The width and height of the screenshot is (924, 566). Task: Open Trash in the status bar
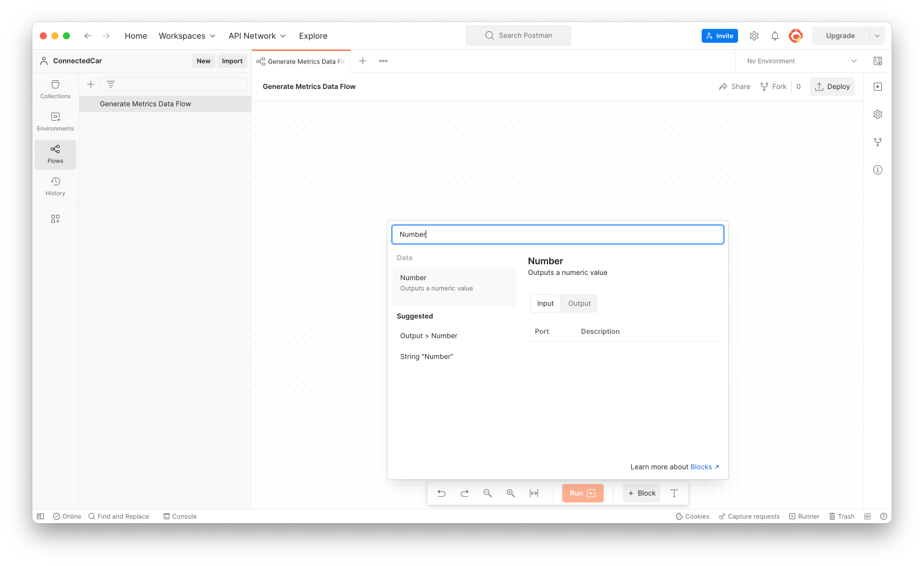[x=842, y=516]
